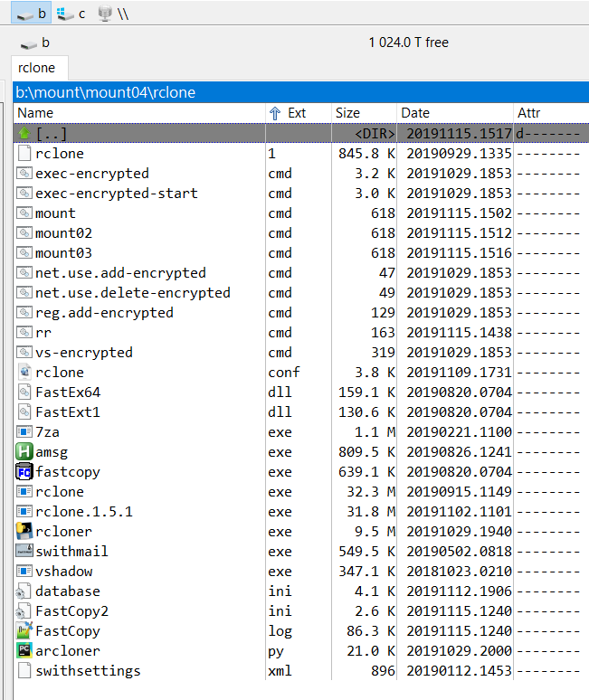
Task: Click path bar b:\mount\mount04\rclone
Action: 300,92
